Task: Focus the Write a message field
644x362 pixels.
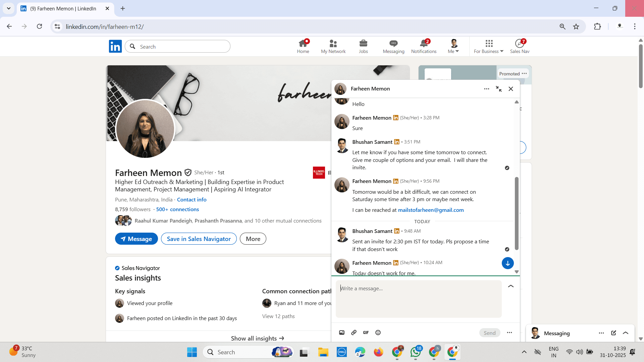Action: point(419,299)
